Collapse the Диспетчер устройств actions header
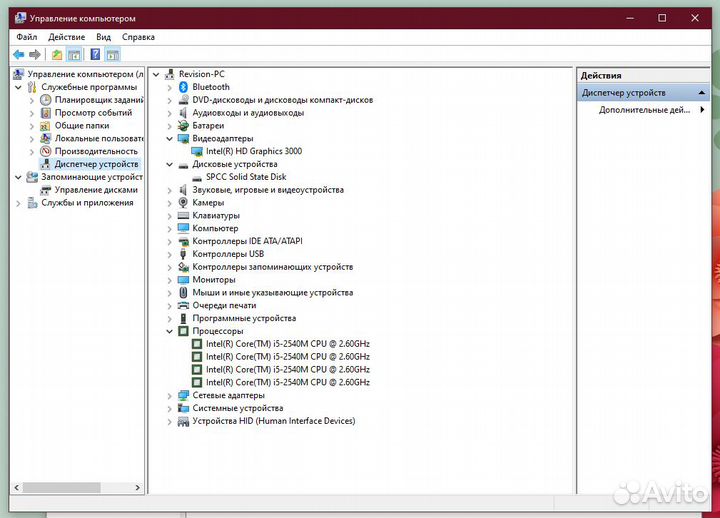720x518 pixels. coord(701,93)
